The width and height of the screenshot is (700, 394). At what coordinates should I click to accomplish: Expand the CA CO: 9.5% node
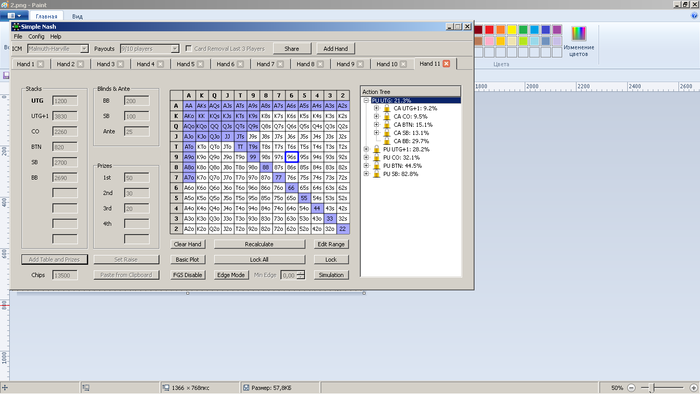pyautogui.click(x=376, y=116)
